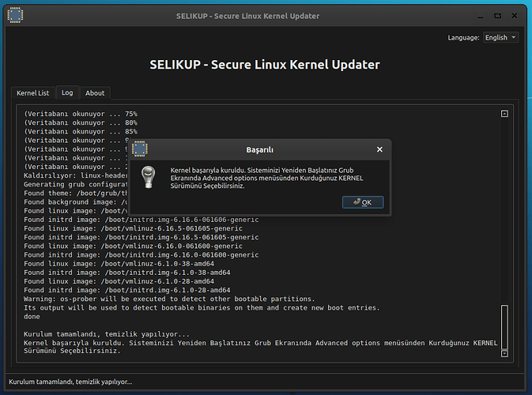
Task: Click log line 'Found initrd image: /boot/initrd.img-6.1.0-28-amd64'
Action: click(x=127, y=290)
